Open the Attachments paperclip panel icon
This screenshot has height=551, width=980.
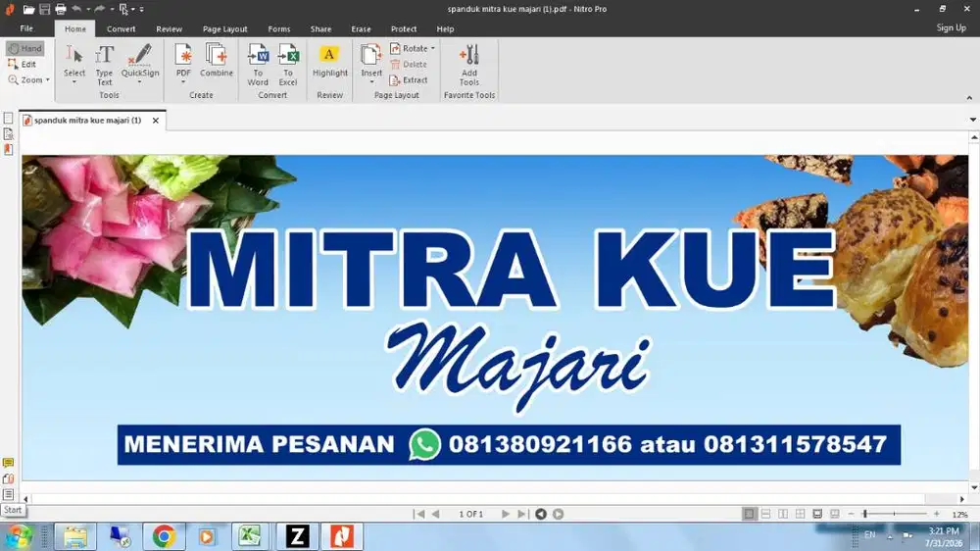8,478
